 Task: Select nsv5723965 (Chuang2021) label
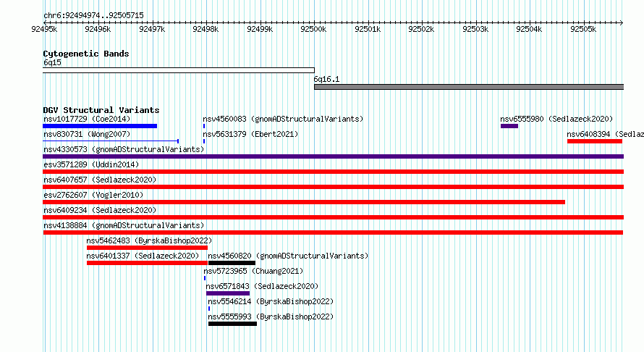(253, 271)
